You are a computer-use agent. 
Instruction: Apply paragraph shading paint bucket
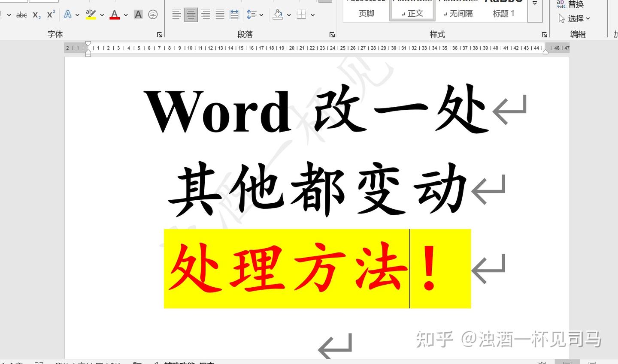pyautogui.click(x=278, y=15)
